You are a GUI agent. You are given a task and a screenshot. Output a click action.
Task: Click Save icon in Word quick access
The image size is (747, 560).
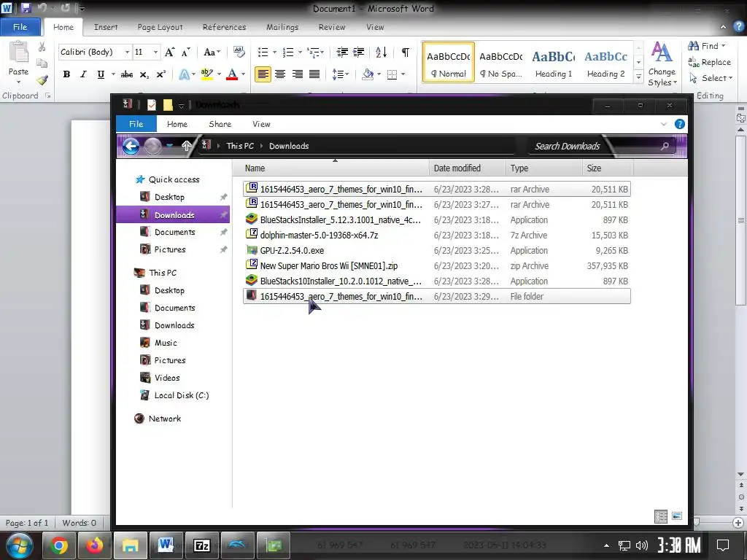pos(26,7)
